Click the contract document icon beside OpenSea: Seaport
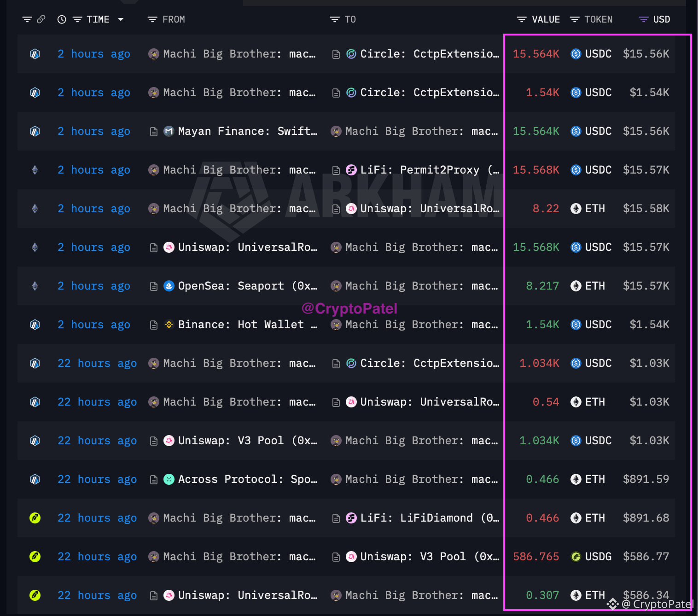Image resolution: width=698 pixels, height=616 pixels. pyautogui.click(x=154, y=286)
